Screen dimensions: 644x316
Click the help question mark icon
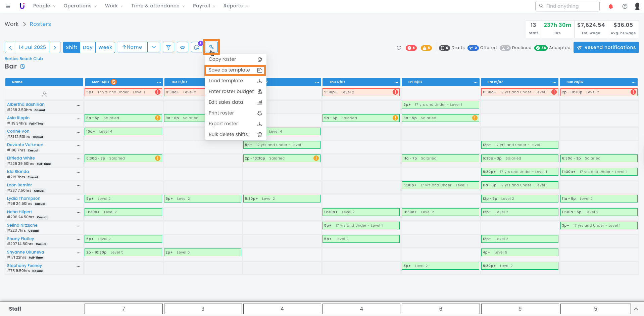coord(625,6)
